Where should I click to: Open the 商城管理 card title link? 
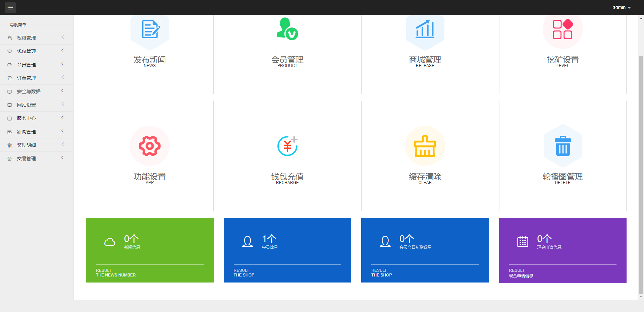pyautogui.click(x=425, y=60)
